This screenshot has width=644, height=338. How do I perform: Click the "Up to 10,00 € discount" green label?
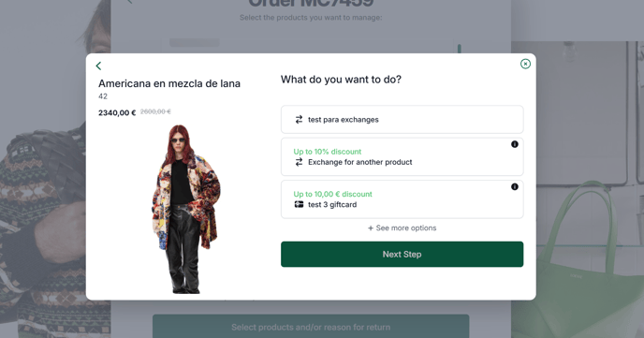[x=332, y=194]
